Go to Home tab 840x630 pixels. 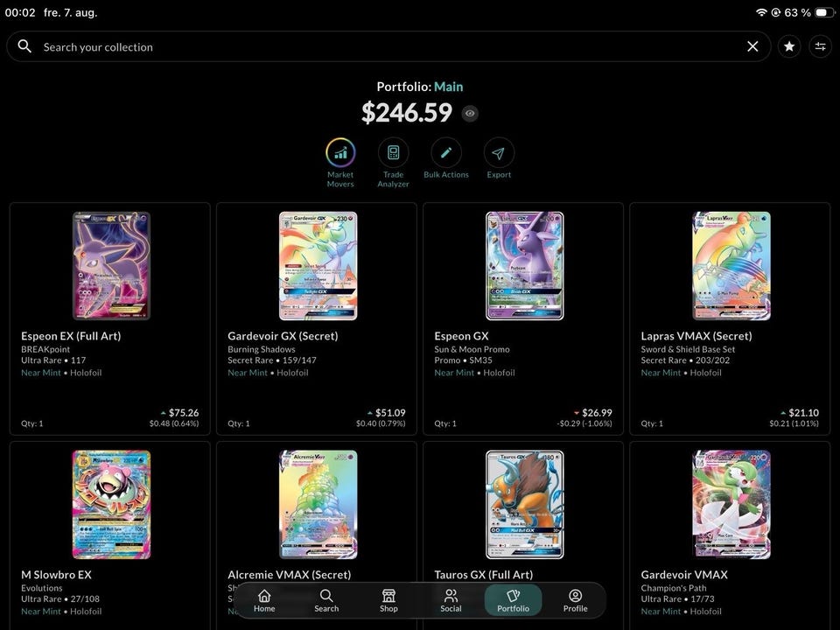click(264, 600)
